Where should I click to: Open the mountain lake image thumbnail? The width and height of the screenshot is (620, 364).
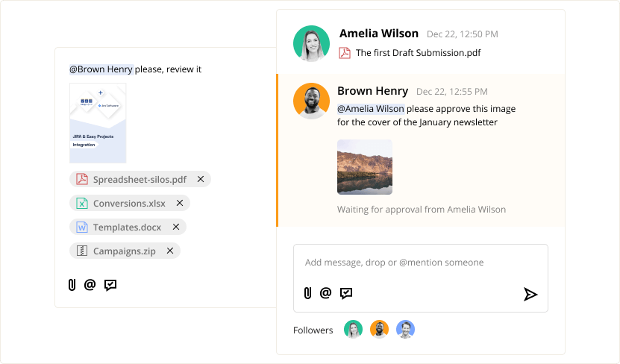365,167
